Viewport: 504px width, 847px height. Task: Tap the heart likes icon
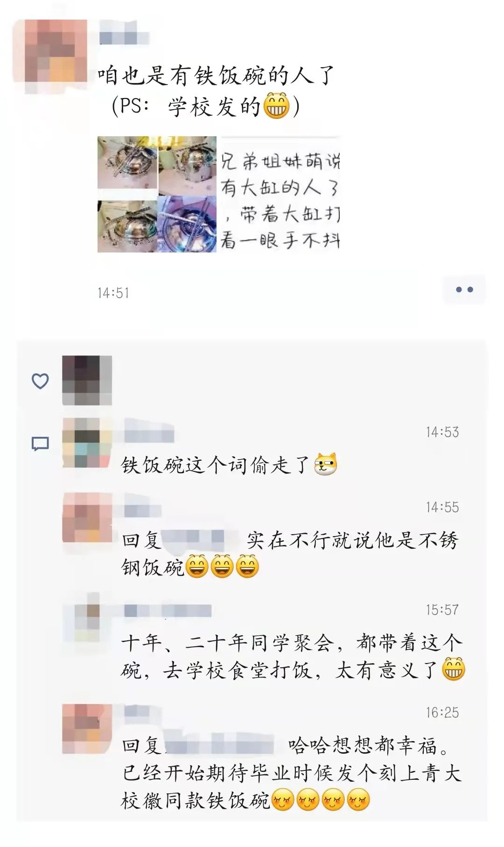click(40, 381)
